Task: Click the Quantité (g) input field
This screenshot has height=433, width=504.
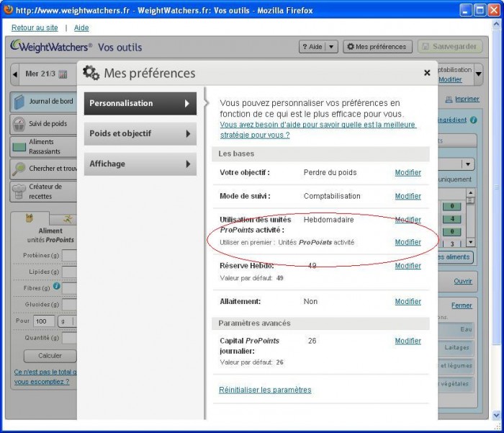Action: (x=69, y=338)
